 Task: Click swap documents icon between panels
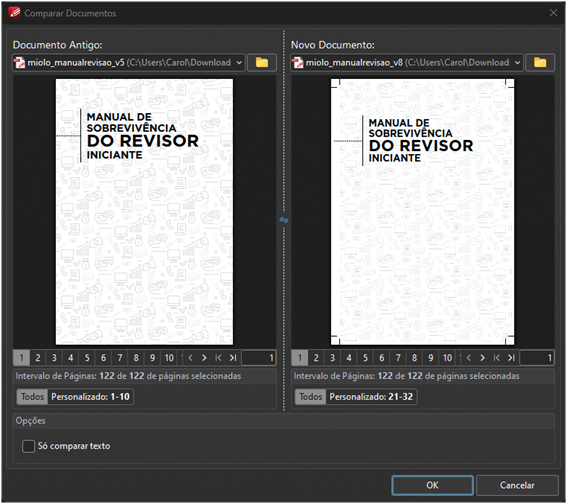[284, 220]
